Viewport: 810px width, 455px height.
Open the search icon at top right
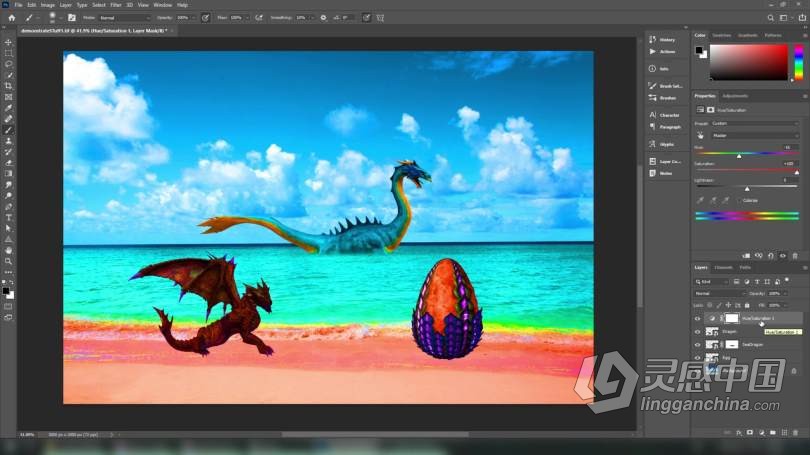tap(771, 18)
